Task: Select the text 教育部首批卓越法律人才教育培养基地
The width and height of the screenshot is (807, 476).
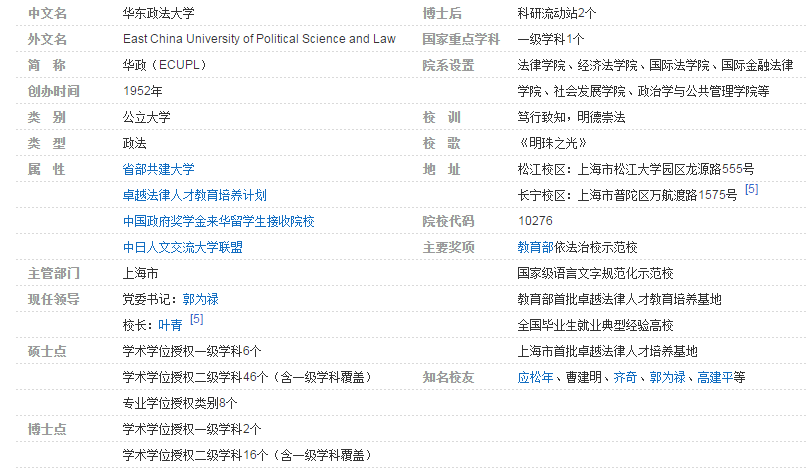Action: pyautogui.click(x=620, y=299)
